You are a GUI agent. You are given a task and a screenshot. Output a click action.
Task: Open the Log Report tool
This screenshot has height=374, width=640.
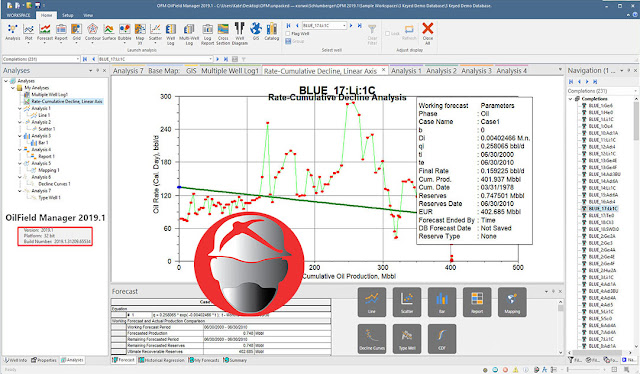pyautogui.click(x=207, y=33)
